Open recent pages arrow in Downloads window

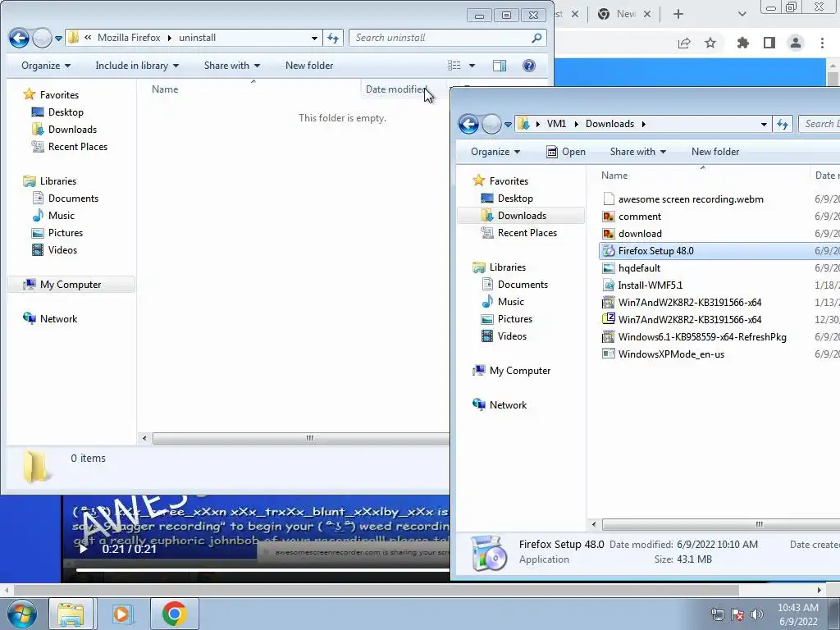[508, 125]
